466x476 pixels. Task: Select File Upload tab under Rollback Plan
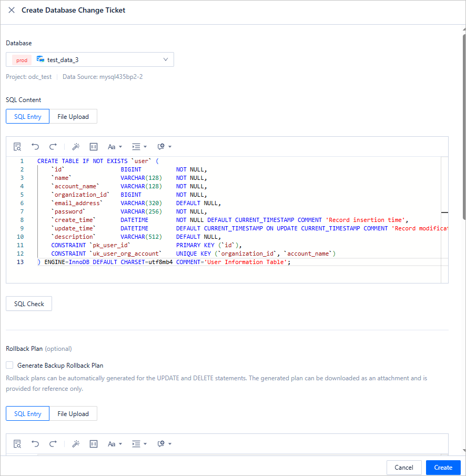[x=73, y=414]
